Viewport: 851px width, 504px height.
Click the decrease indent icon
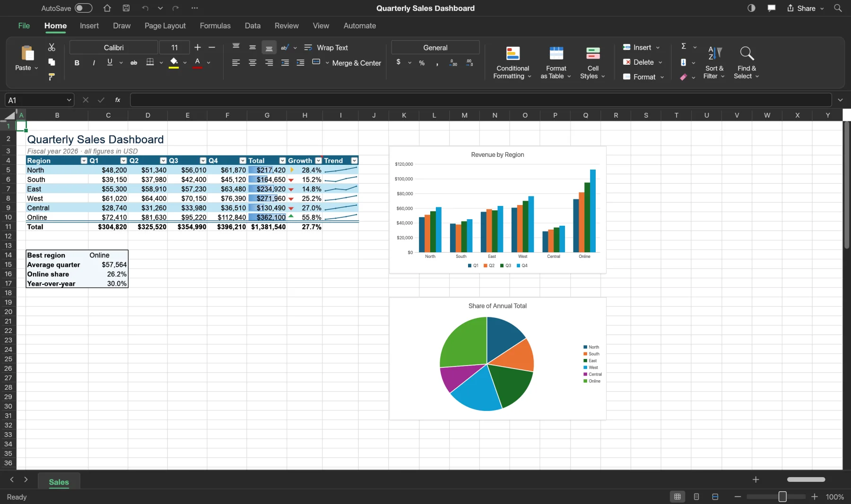tap(285, 62)
